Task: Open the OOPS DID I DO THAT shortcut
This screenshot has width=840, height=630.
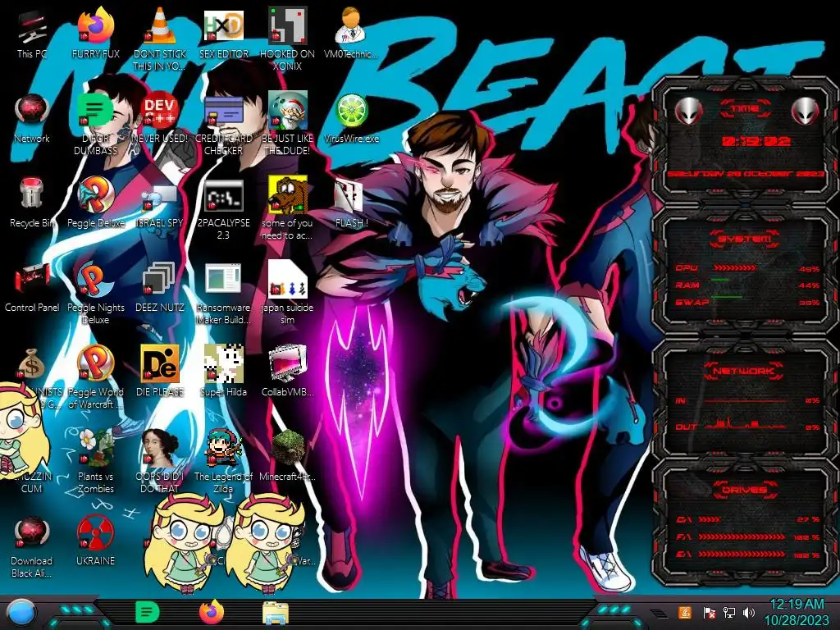Action: pyautogui.click(x=160, y=448)
